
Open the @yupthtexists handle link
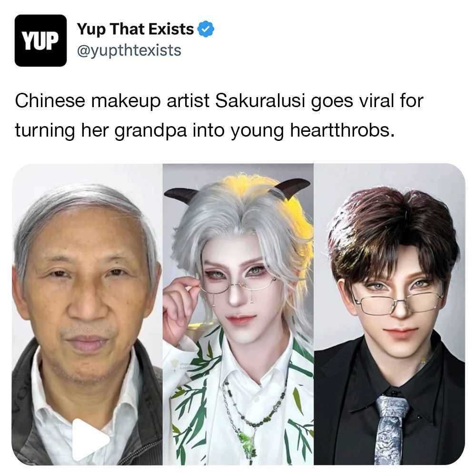129,50
